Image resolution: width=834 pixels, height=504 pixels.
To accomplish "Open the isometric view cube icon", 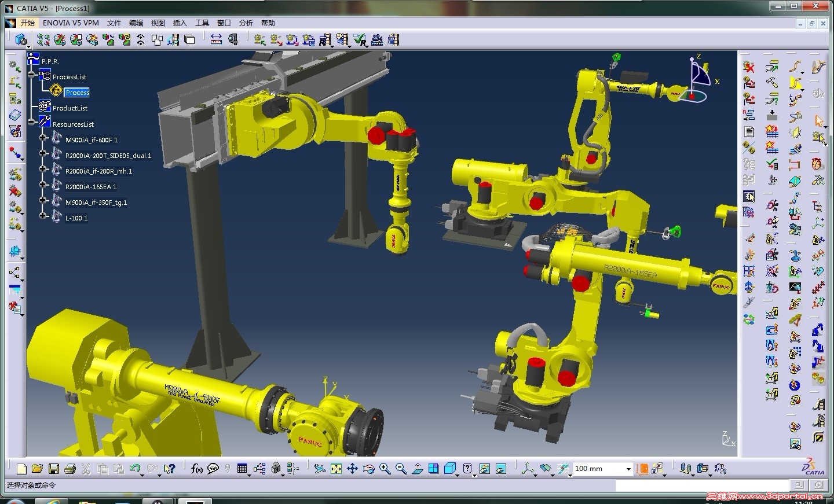I will 450,469.
